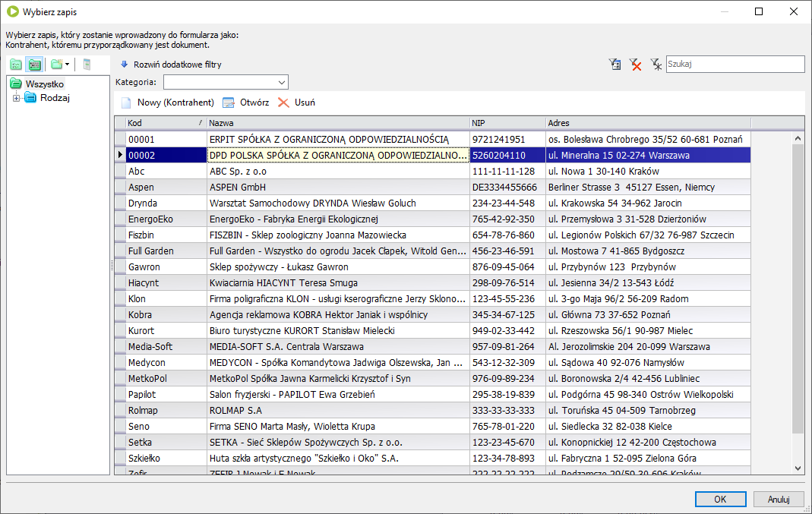
Task: Create a new Kontrahent record
Action: pos(168,102)
